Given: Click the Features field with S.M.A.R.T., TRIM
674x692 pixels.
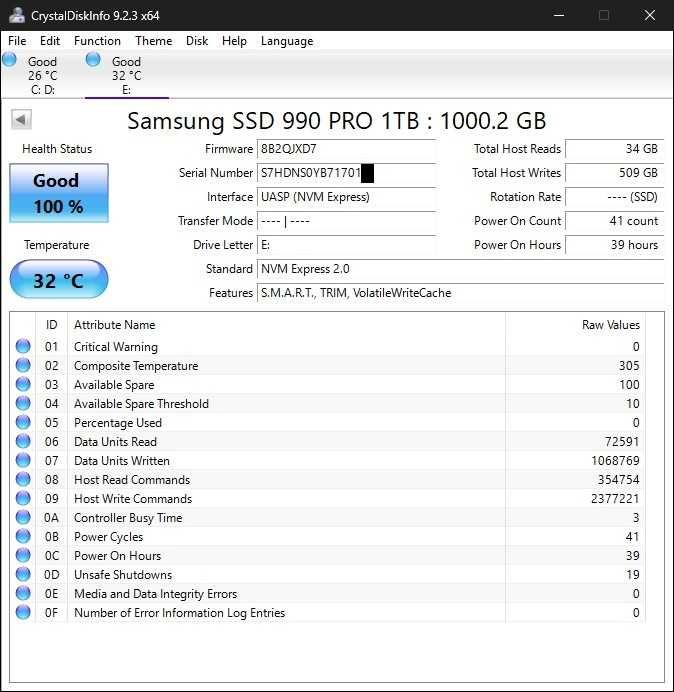Looking at the screenshot, I should pos(460,293).
